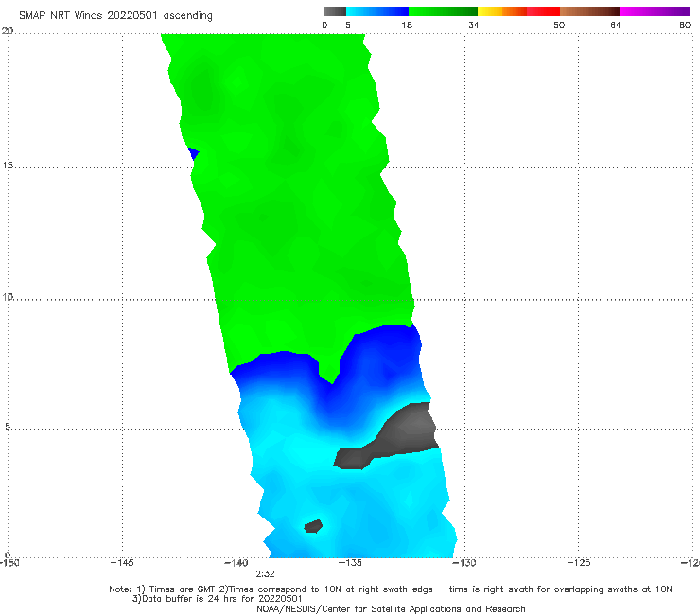This screenshot has height=615, width=700.
Task: Click the magenta-purple 64-80 colorbar segment
Action: click(x=655, y=11)
